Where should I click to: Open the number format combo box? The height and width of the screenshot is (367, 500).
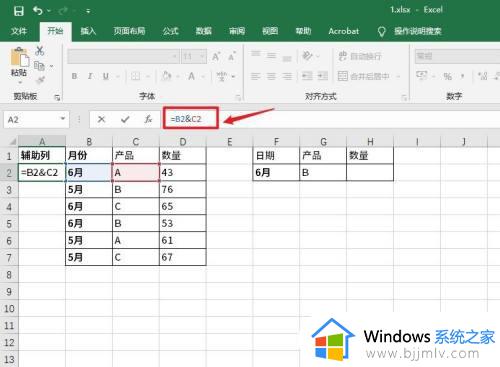coord(457,56)
